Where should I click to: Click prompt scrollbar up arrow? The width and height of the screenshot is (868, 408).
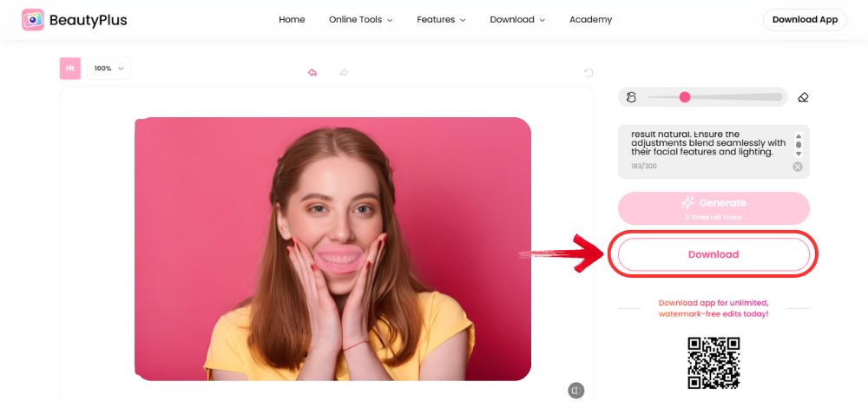coord(799,135)
